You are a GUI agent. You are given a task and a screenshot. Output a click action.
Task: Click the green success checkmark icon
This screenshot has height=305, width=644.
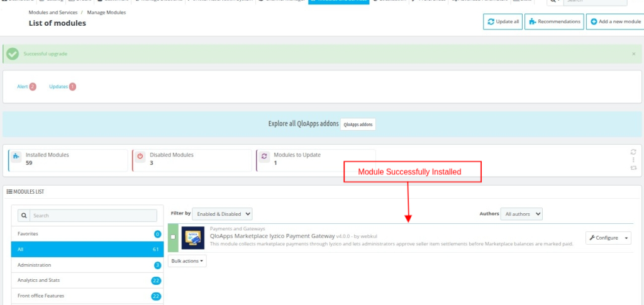[x=13, y=54]
